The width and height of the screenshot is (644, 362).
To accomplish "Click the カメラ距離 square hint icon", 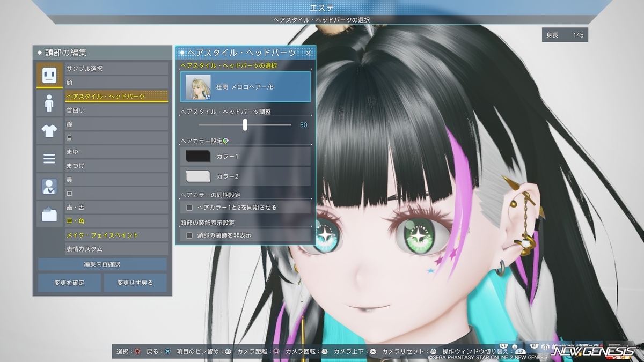I will click(x=276, y=351).
